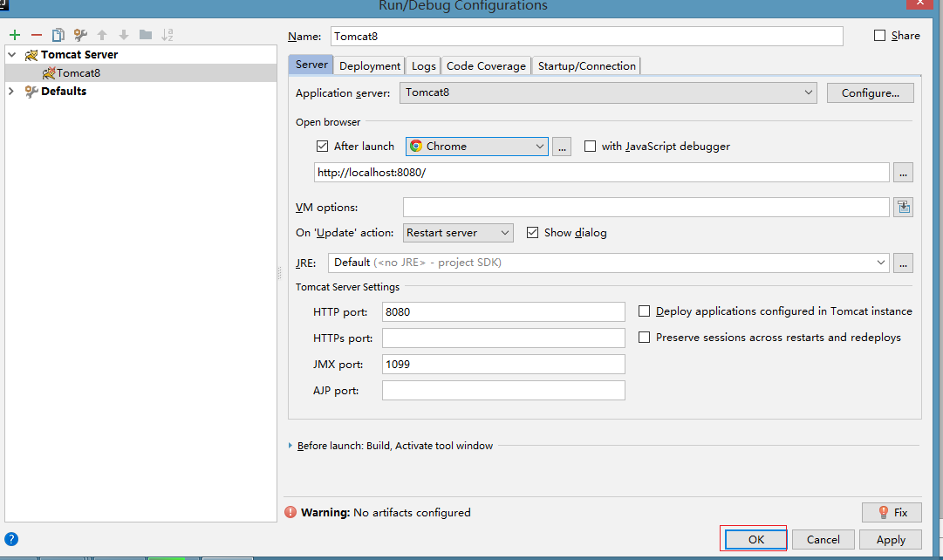Uncheck the After launch checkbox
This screenshot has height=560, width=943.
(322, 147)
